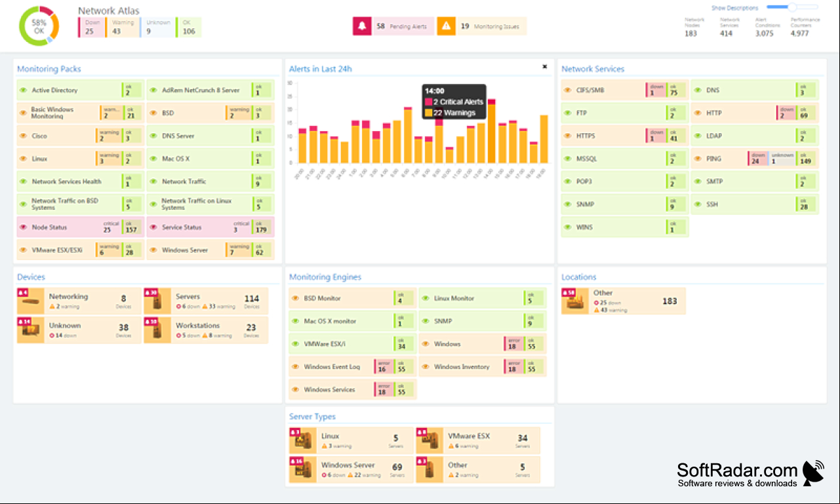This screenshot has width=840, height=504.
Task: Click the Down 25 status box
Action: (x=90, y=27)
